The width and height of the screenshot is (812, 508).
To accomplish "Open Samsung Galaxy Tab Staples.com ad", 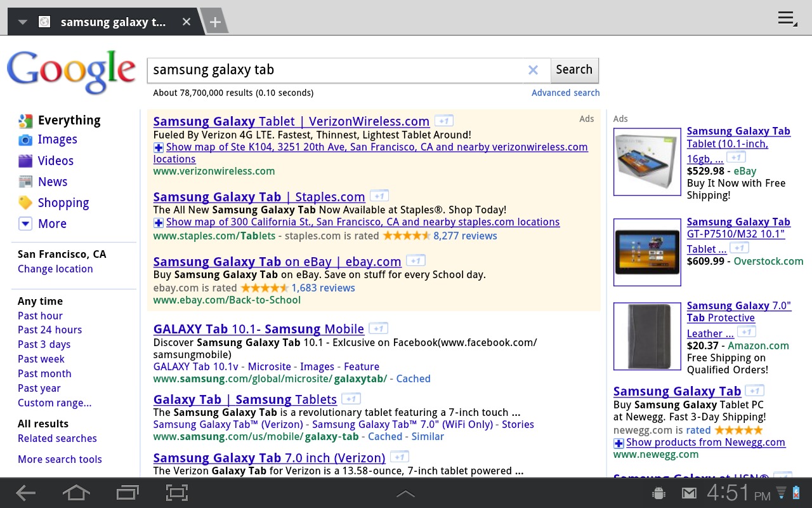I will coord(259,197).
